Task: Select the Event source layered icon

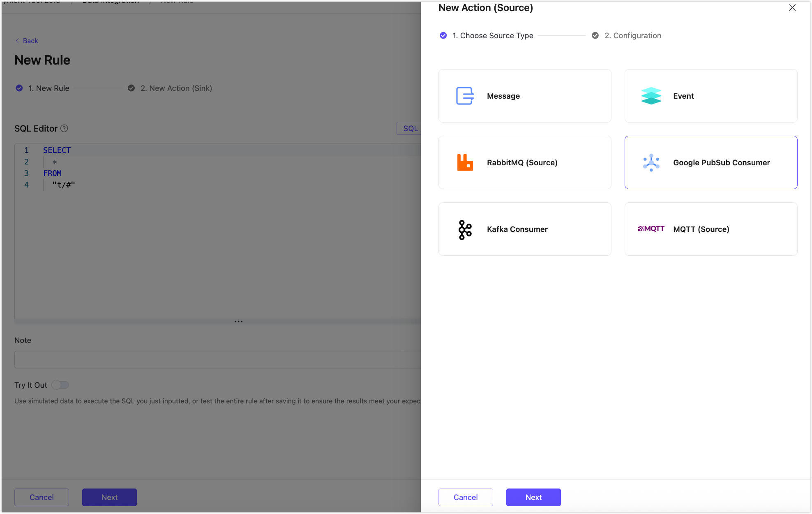Action: [651, 96]
